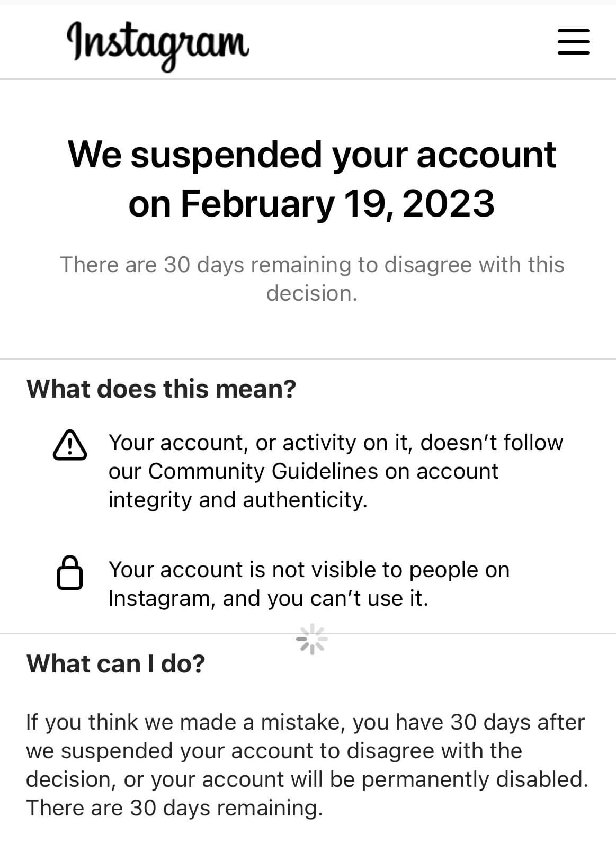Image resolution: width=616 pixels, height=862 pixels.
Task: Click the word 'decision.' under the subtitle
Action: click(312, 293)
